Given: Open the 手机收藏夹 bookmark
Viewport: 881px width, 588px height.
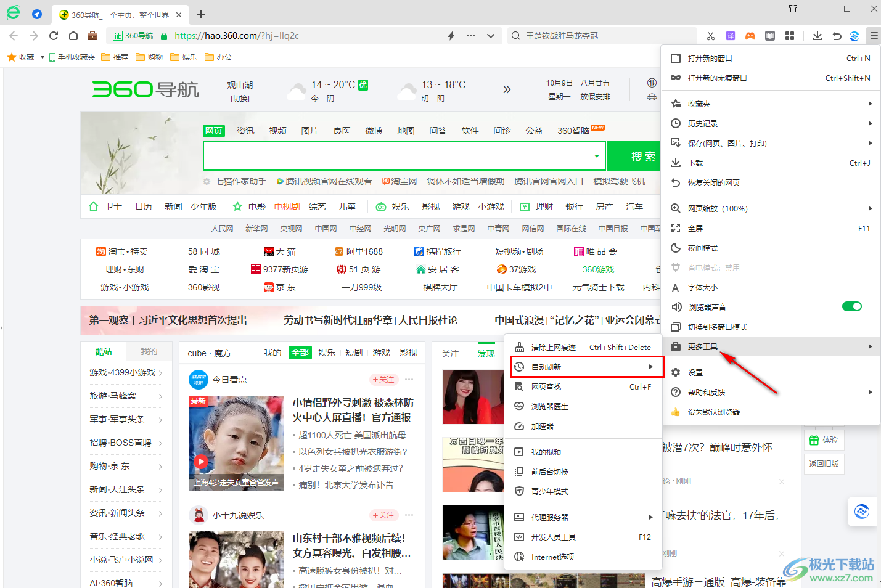Looking at the screenshot, I should [72, 57].
